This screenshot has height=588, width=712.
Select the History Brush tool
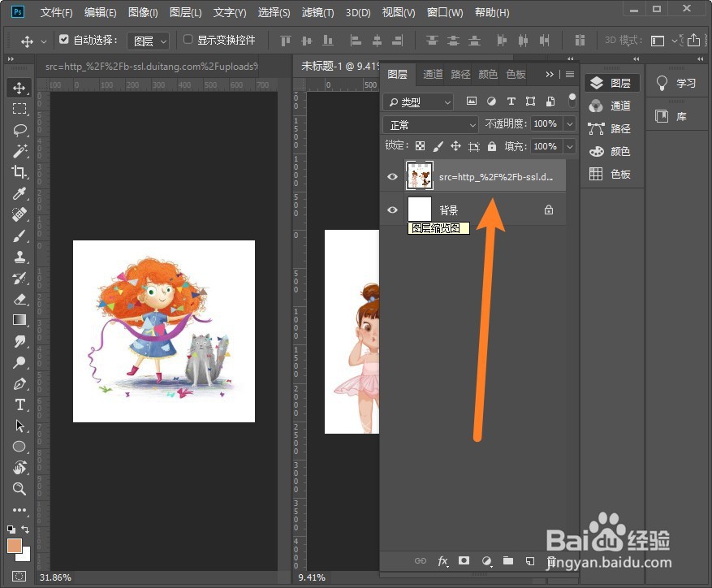19,278
